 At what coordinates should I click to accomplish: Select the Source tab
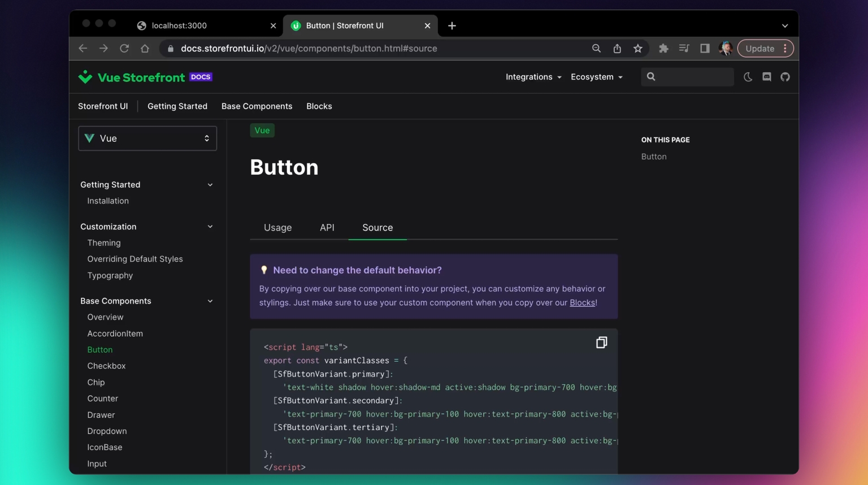coord(377,228)
